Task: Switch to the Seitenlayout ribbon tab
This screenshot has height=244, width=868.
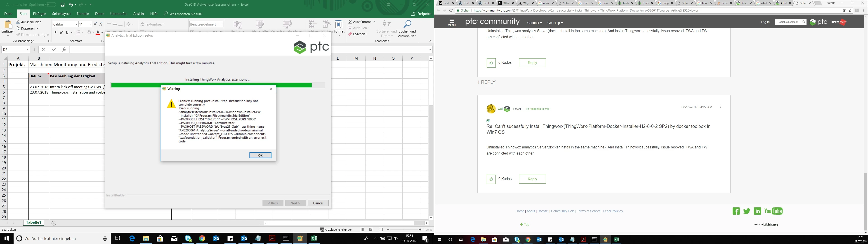Action: click(61, 14)
